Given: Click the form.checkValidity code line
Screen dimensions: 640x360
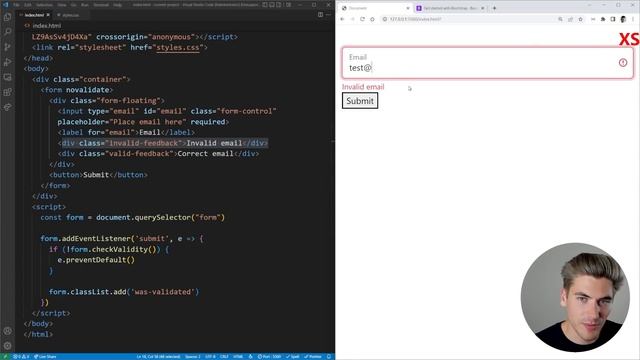Looking at the screenshot, I should coord(109,249).
